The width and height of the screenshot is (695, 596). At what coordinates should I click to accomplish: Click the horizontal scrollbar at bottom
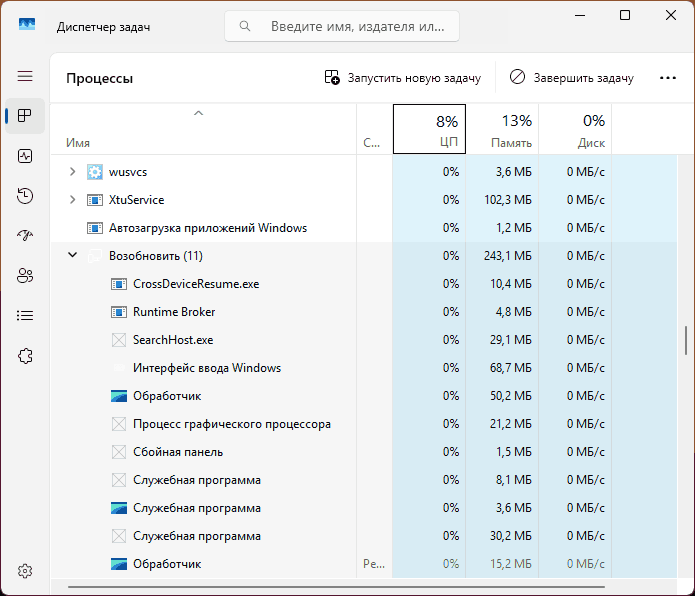pyautogui.click(x=336, y=587)
